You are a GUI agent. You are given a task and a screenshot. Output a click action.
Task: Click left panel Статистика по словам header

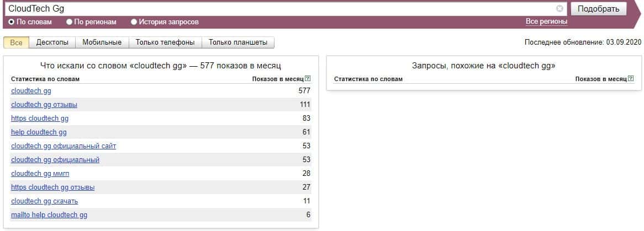click(x=45, y=79)
